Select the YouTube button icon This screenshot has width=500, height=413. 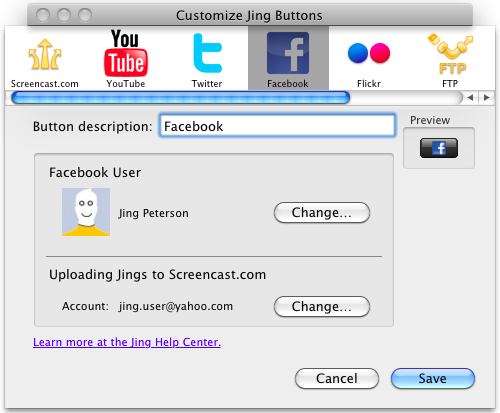point(126,53)
